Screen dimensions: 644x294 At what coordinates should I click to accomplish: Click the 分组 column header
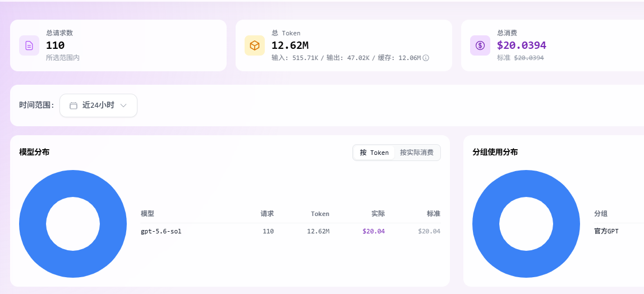(x=601, y=214)
